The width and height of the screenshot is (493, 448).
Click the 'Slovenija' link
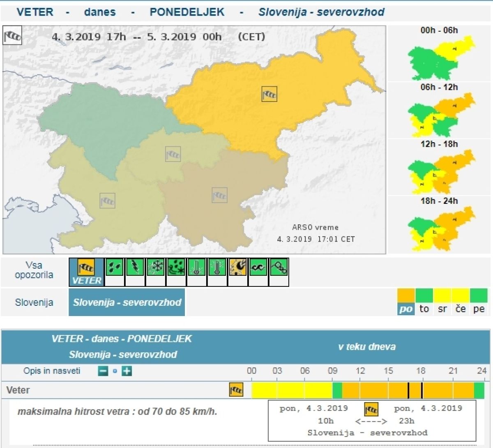[x=34, y=303]
